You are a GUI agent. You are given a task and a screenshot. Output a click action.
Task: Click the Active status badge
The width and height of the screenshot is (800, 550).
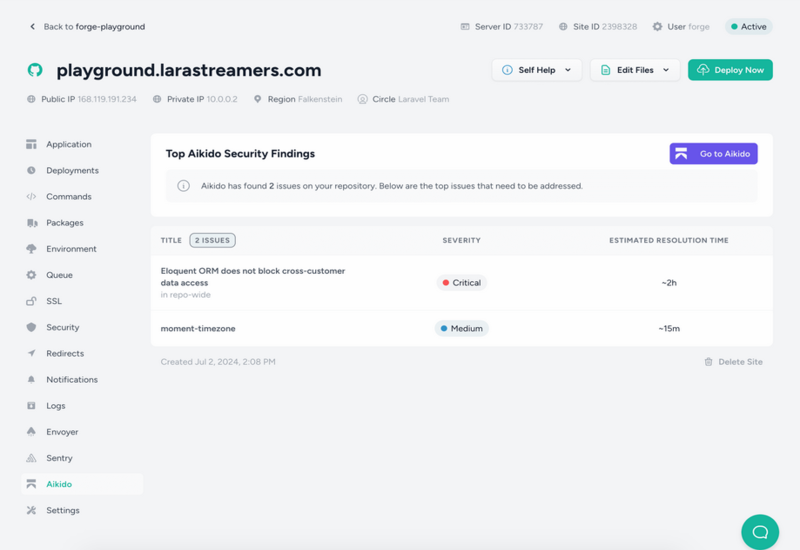(748, 27)
